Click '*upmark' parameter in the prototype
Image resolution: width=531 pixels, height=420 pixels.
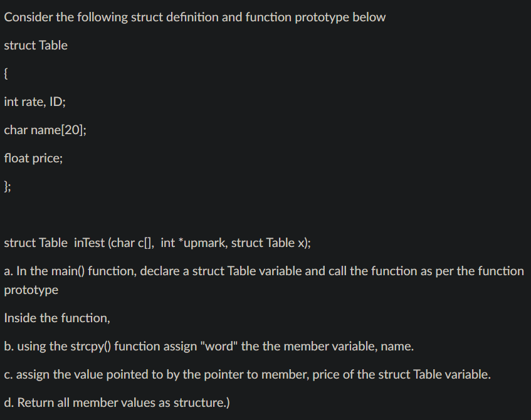201,243
